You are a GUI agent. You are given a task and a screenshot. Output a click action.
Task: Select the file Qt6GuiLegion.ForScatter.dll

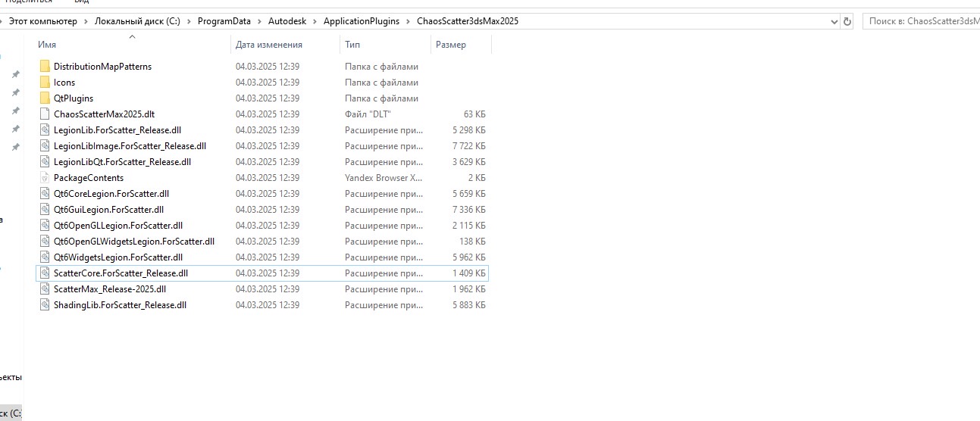pos(108,210)
